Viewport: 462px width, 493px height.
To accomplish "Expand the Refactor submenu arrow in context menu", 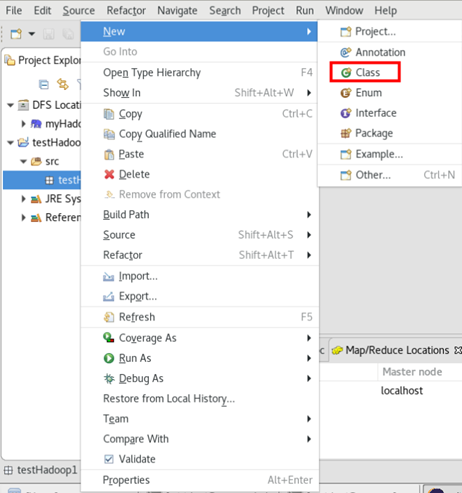I will point(309,255).
